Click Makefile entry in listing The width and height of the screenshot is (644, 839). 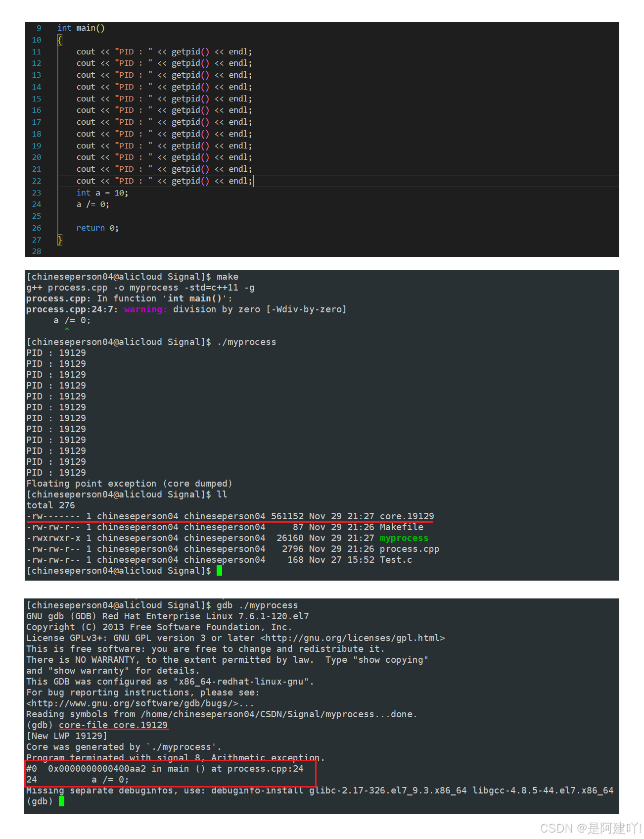pos(401,527)
